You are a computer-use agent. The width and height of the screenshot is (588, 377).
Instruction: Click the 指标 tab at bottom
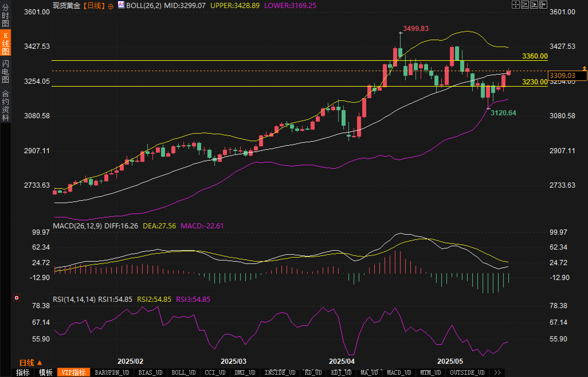click(23, 372)
